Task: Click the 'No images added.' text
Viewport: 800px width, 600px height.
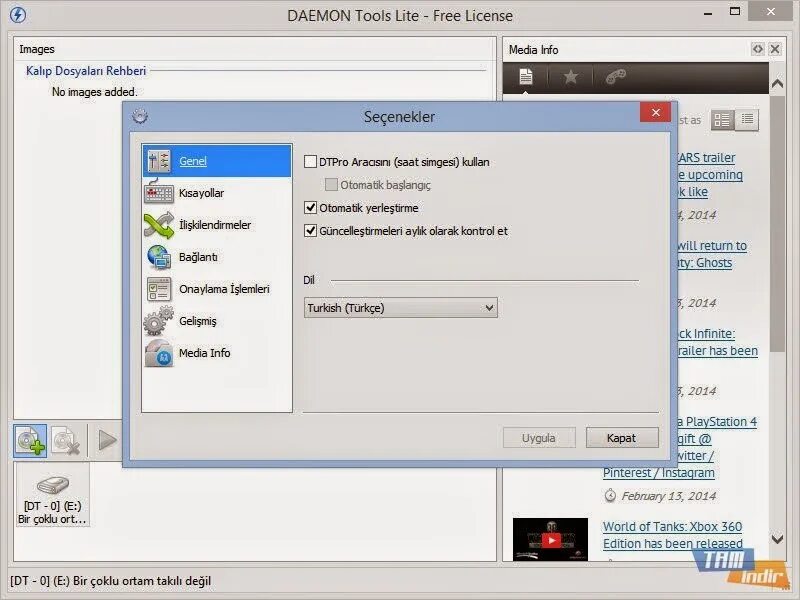Action: click(94, 92)
